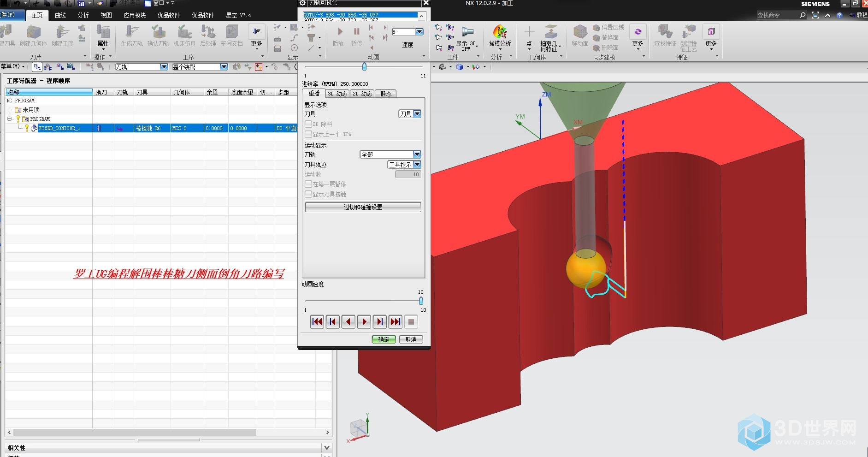Open the animation speed dropdown showing 5
Screen dimensions: 868x457
pos(419,32)
